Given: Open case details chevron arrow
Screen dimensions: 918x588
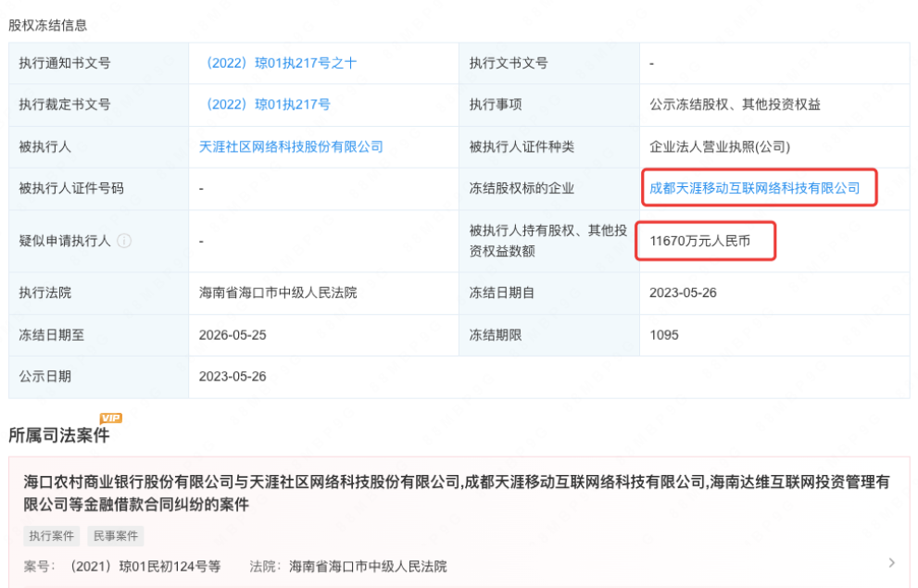Looking at the screenshot, I should pos(892,563).
